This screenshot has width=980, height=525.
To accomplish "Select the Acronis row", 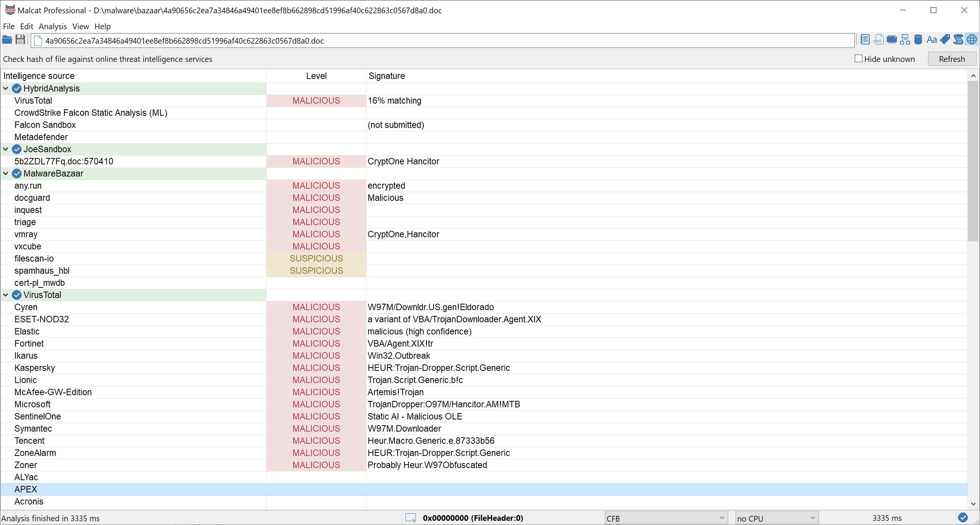I will 484,501.
